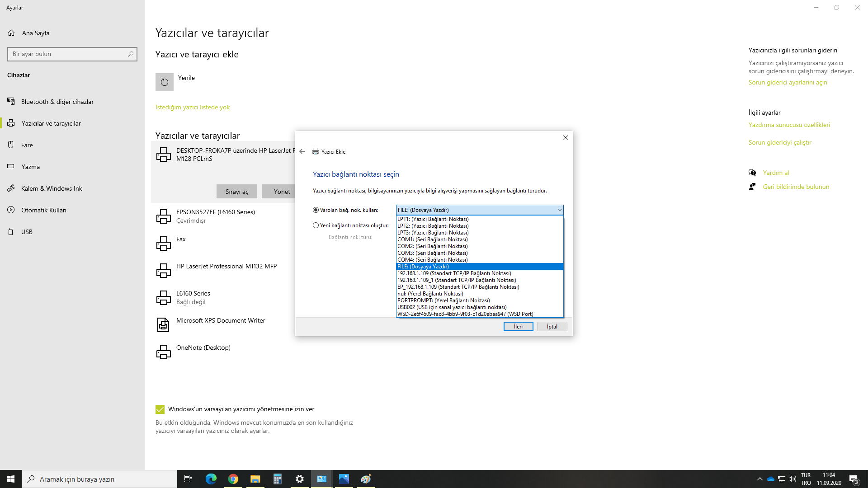Open the Kalem & Windows Ink settings
Image resolution: width=868 pixels, height=488 pixels.
pyautogui.click(x=52, y=188)
